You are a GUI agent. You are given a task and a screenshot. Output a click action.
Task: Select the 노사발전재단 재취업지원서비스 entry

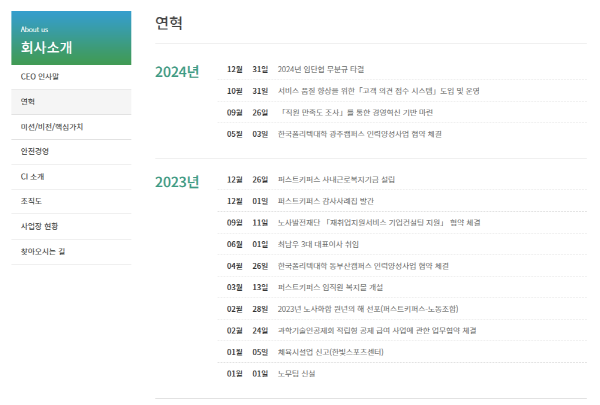pos(379,223)
